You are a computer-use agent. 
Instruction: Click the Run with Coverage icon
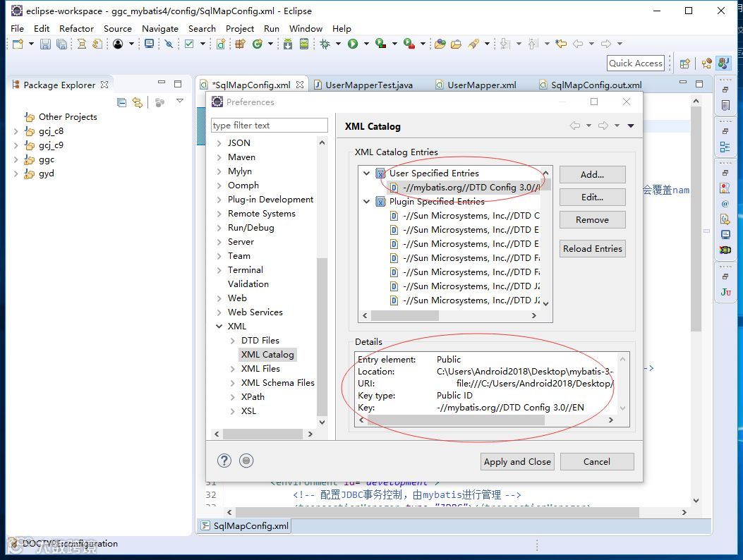(x=380, y=44)
